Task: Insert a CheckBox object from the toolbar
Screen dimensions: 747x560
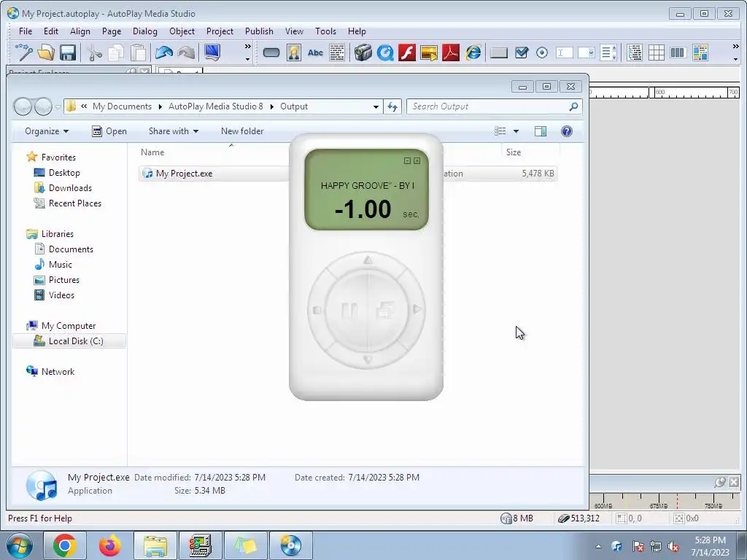Action: pos(521,52)
